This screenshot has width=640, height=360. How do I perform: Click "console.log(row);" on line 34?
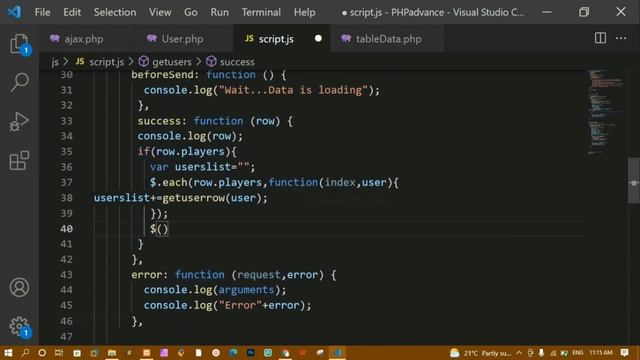(x=190, y=136)
